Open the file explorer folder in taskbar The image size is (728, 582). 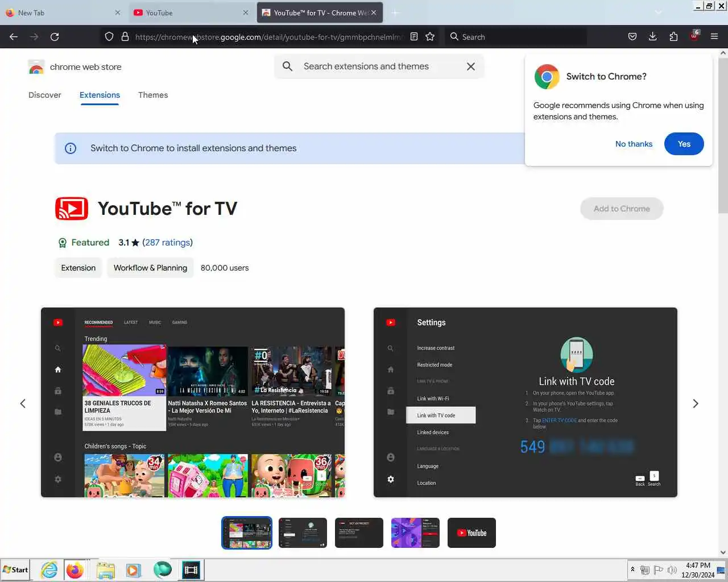[x=105, y=570]
